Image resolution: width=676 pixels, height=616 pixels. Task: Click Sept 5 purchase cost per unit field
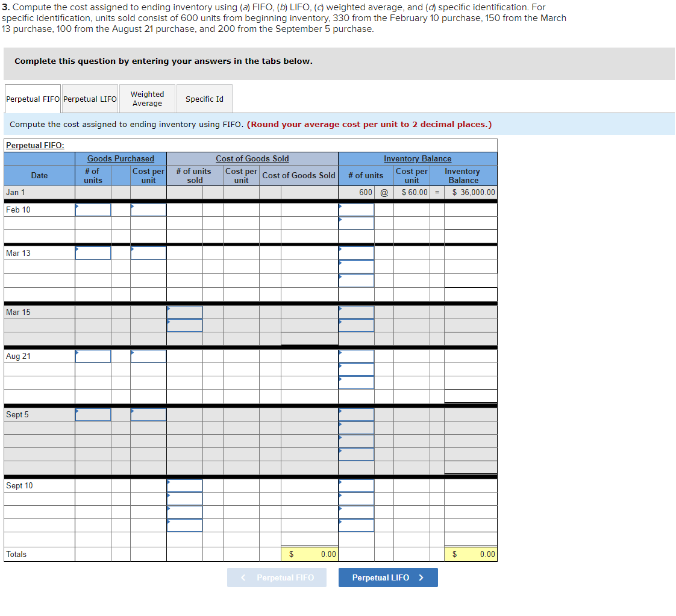148,414
